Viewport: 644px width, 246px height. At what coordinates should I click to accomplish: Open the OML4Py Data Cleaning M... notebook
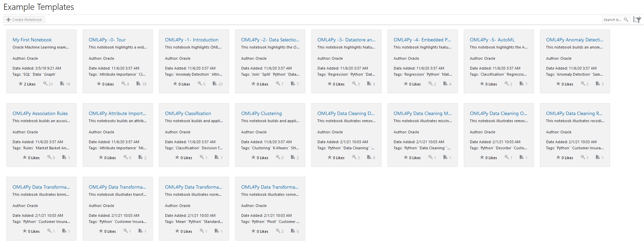(x=422, y=113)
